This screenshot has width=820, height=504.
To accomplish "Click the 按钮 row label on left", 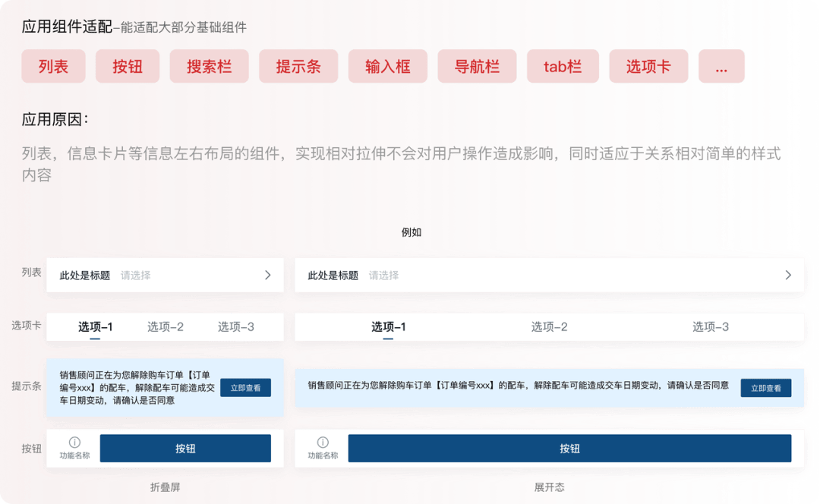I will pos(31,449).
